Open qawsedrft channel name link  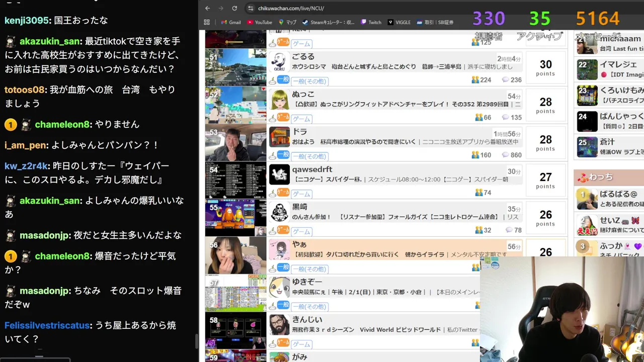point(312,169)
